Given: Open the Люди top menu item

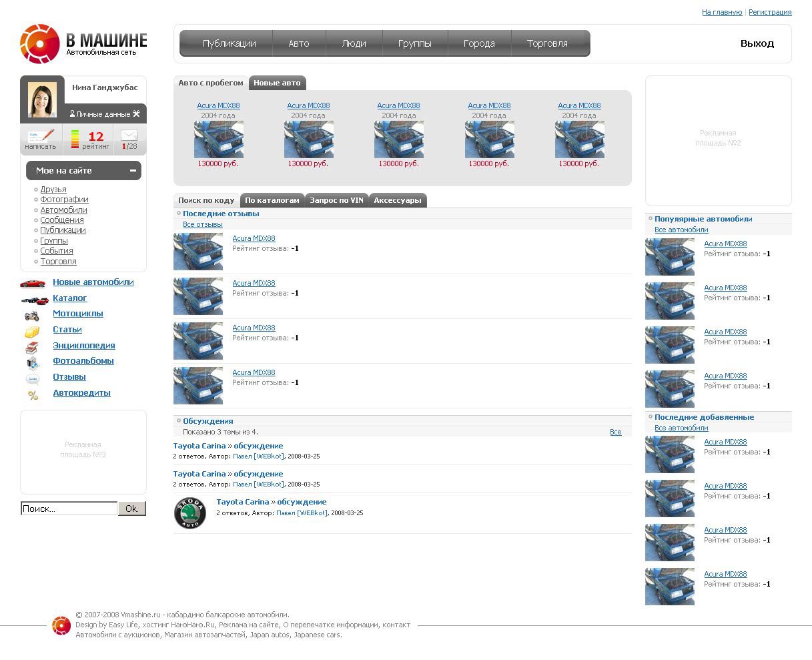Looking at the screenshot, I should (x=354, y=43).
